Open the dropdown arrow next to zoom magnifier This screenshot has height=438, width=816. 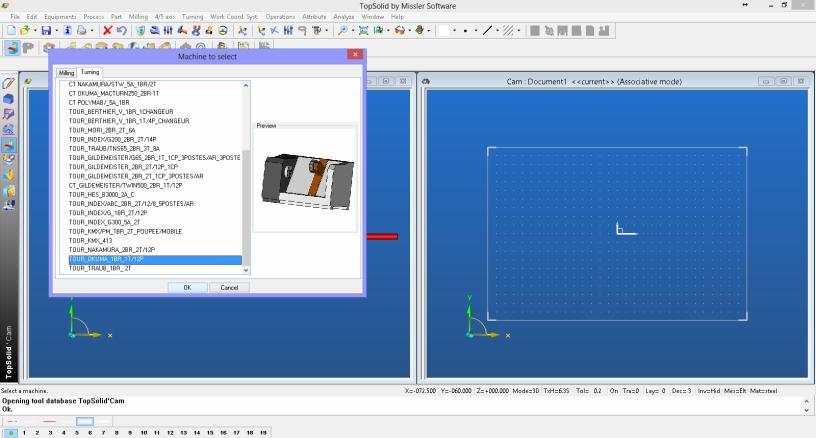353,31
